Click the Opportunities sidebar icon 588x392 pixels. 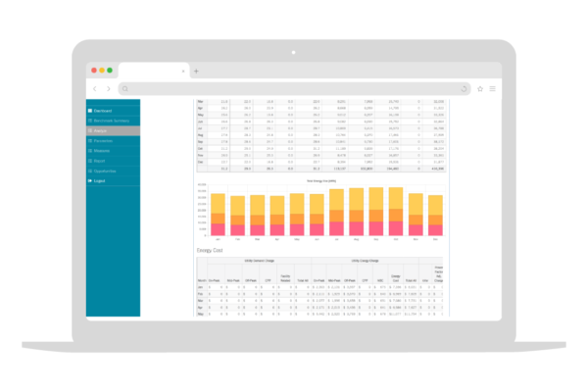tap(90, 171)
